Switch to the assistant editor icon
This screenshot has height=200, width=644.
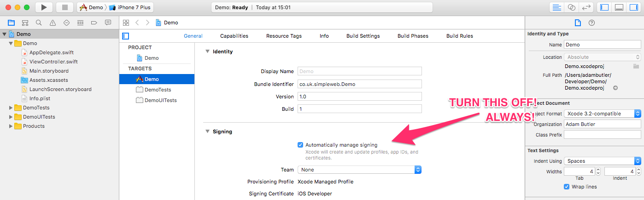[x=572, y=7]
